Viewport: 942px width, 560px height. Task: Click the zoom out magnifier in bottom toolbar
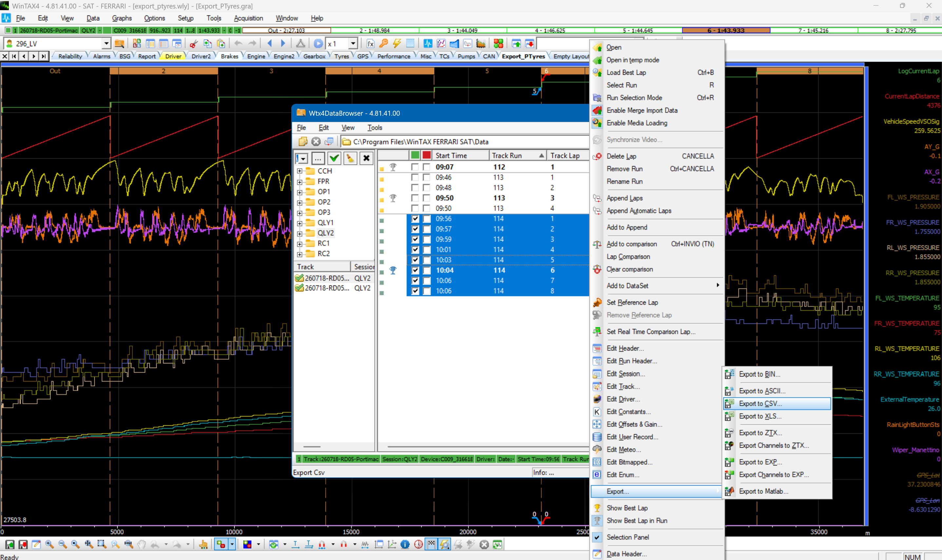click(62, 544)
